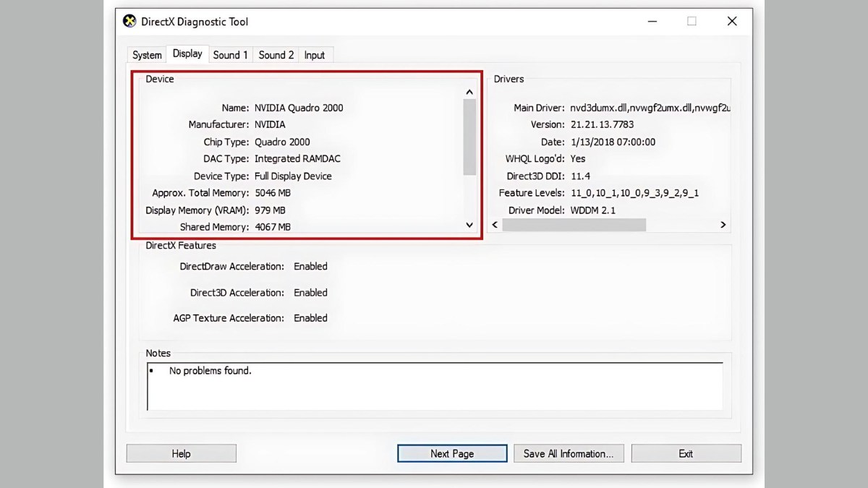The image size is (868, 488).
Task: Select the Display tab
Action: click(x=187, y=53)
